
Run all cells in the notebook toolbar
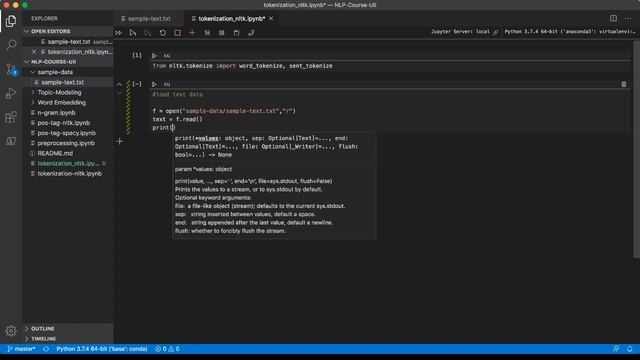click(x=118, y=33)
